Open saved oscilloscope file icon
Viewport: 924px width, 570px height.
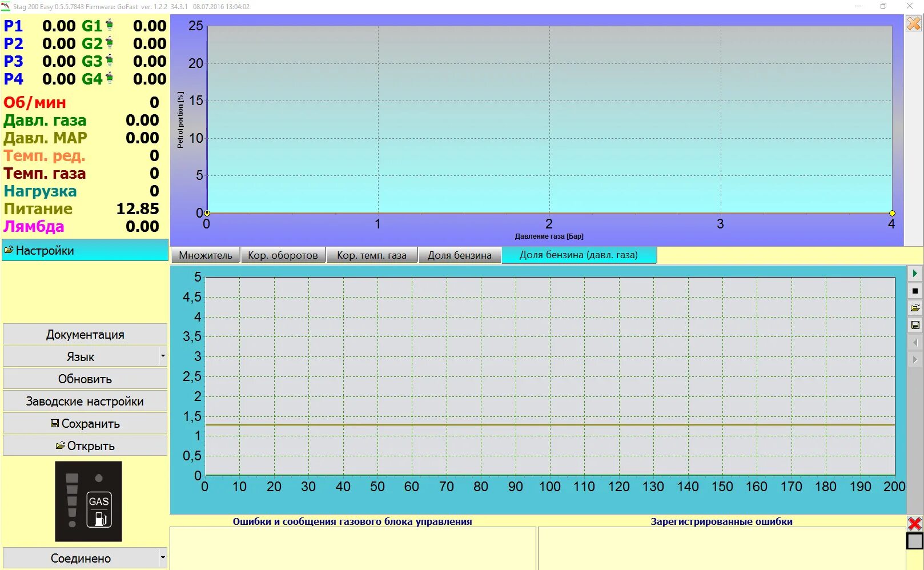915,308
